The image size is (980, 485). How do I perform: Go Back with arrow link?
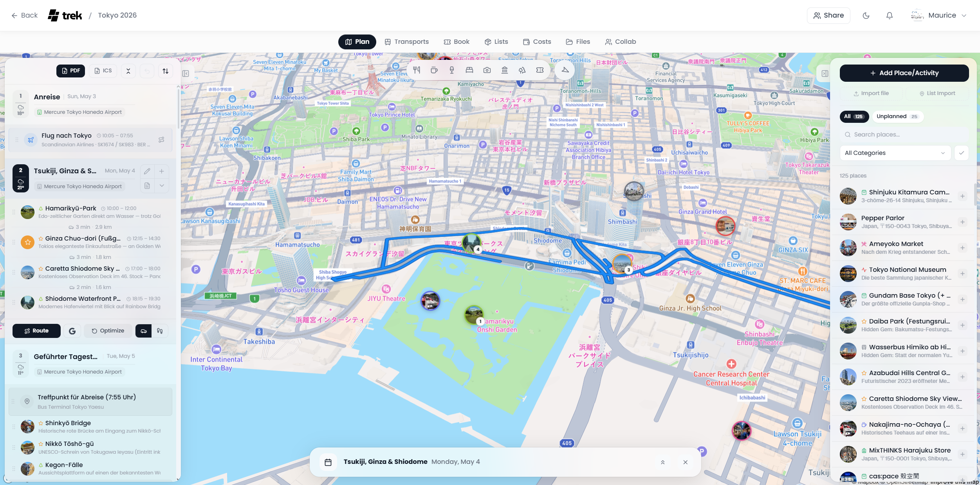(x=24, y=15)
